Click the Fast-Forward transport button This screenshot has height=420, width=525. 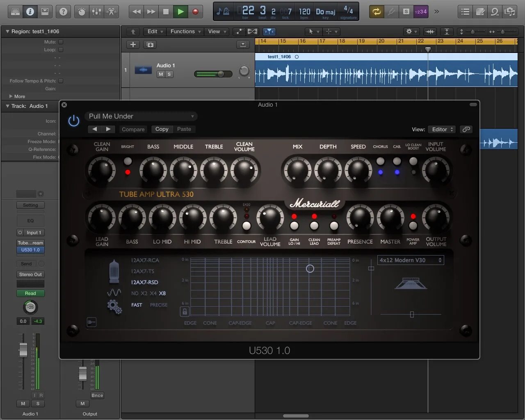click(x=151, y=11)
